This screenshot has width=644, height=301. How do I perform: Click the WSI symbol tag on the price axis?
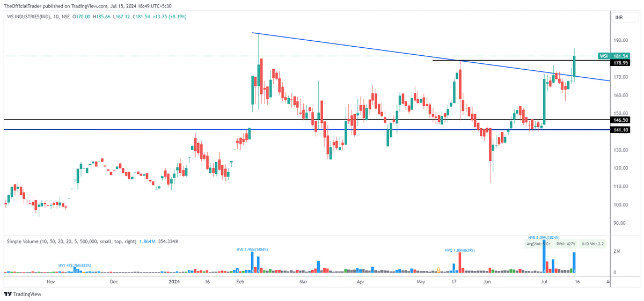tap(604, 56)
